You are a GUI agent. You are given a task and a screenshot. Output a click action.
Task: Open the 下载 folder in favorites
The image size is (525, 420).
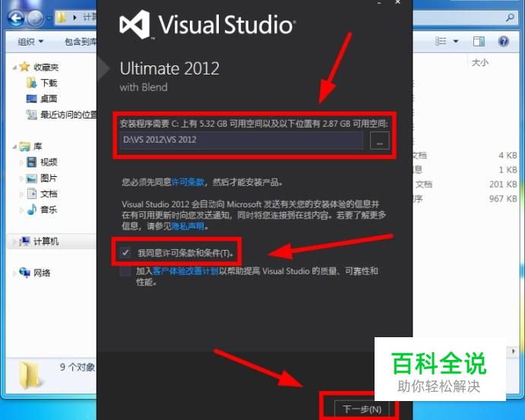click(49, 83)
